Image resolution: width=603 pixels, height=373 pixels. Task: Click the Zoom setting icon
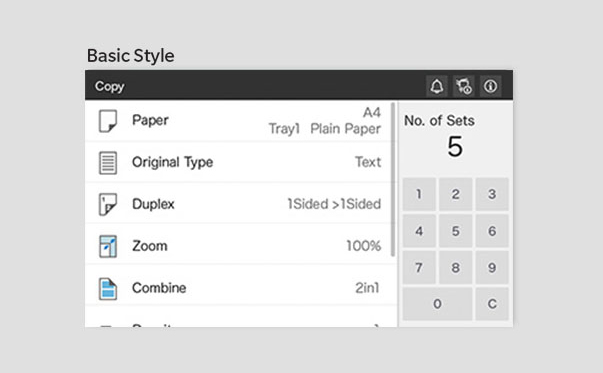(108, 246)
